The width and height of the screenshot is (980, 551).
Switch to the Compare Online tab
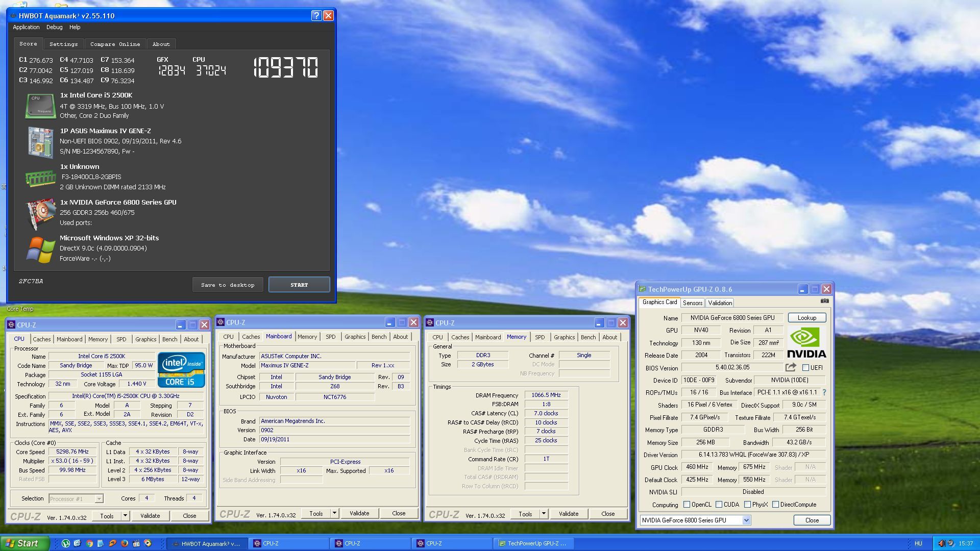click(115, 44)
